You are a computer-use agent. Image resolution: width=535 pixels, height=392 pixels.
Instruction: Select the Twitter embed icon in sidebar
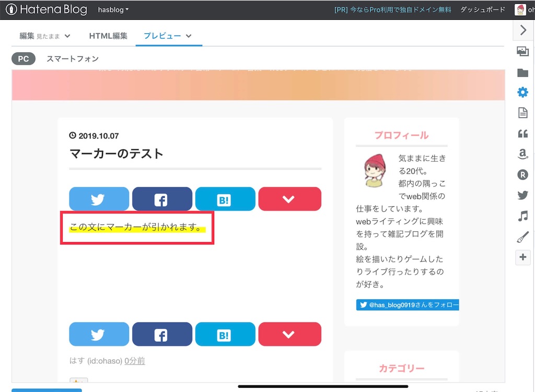522,195
